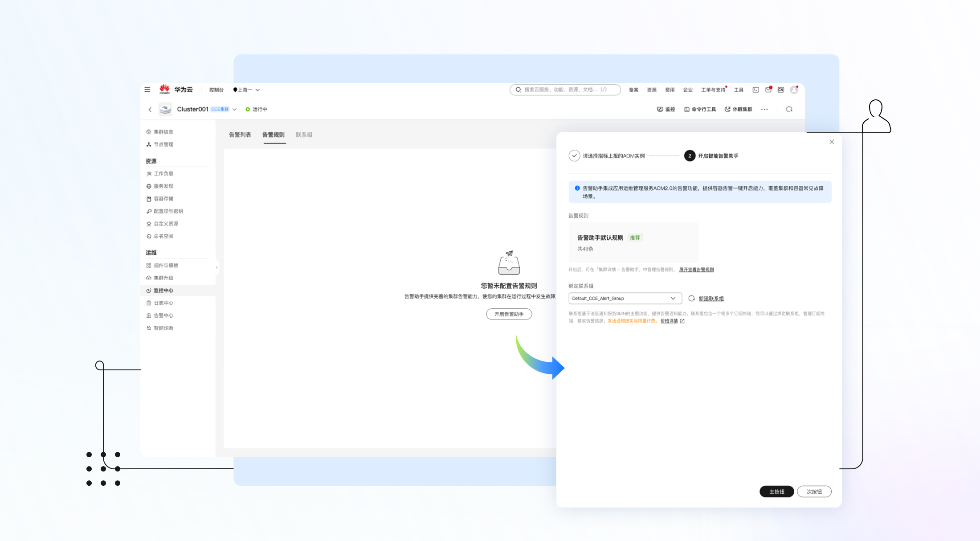
Task: Open the message mailbox icon
Action: [768, 90]
